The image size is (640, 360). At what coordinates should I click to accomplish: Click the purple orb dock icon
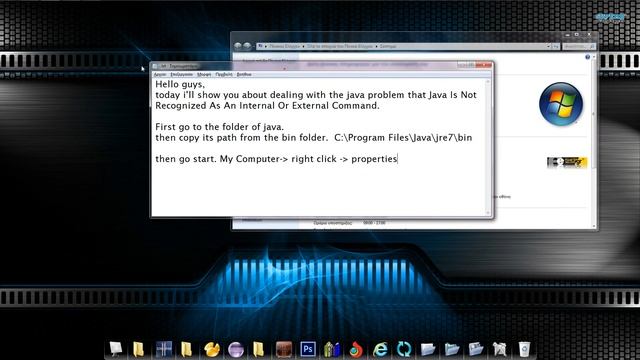tap(236, 349)
